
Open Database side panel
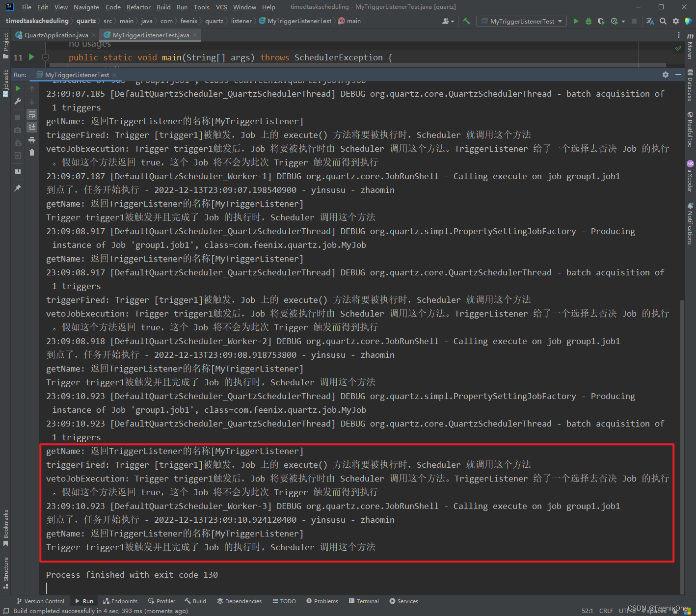690,85
